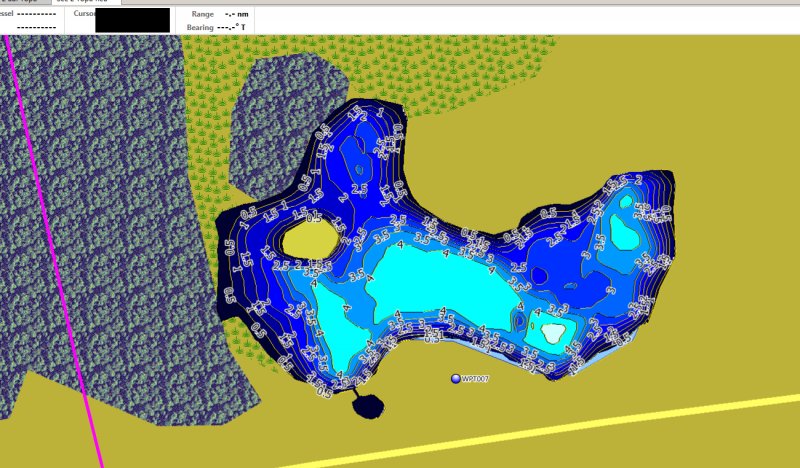The image size is (800, 468).
Task: Click the small cyan basin with white center
Action: (552, 332)
